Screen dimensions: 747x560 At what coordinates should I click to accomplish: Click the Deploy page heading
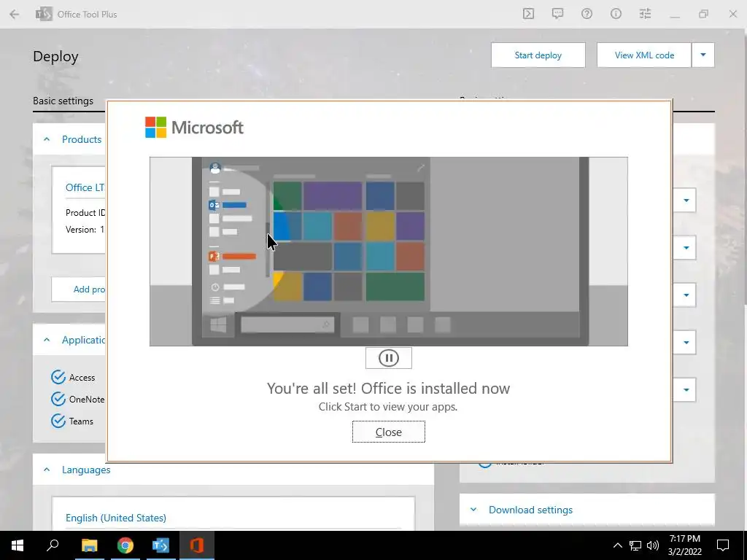point(55,57)
